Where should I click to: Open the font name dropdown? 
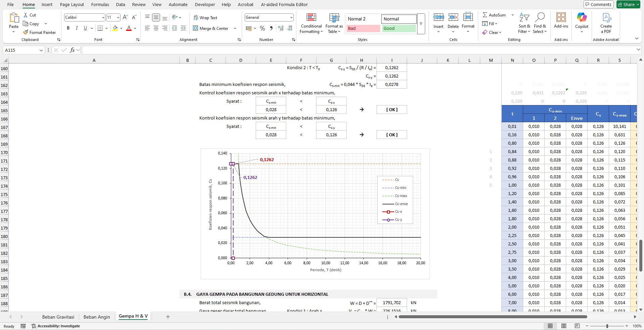103,17
